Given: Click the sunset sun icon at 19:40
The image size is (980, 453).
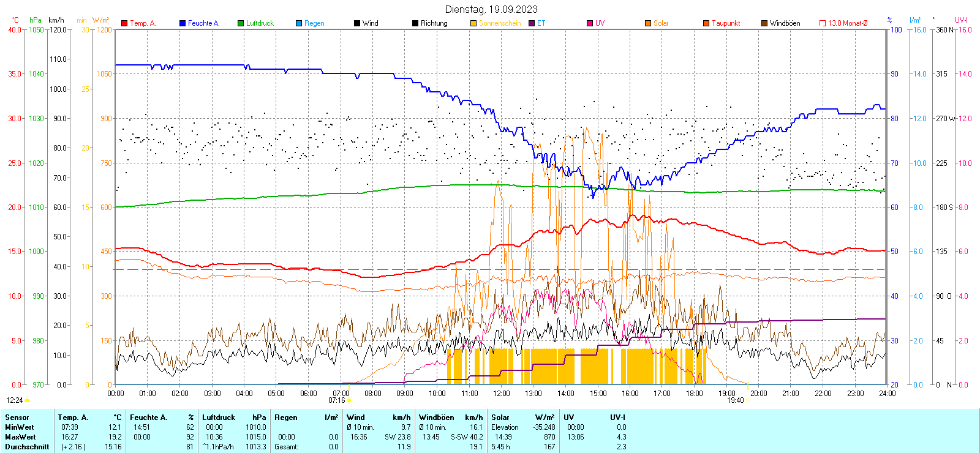Looking at the screenshot, I should (x=747, y=401).
